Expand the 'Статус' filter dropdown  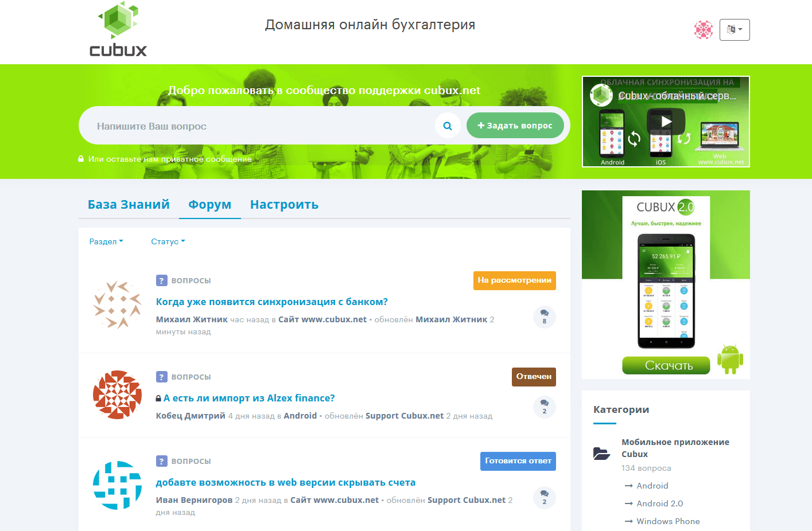pos(168,241)
